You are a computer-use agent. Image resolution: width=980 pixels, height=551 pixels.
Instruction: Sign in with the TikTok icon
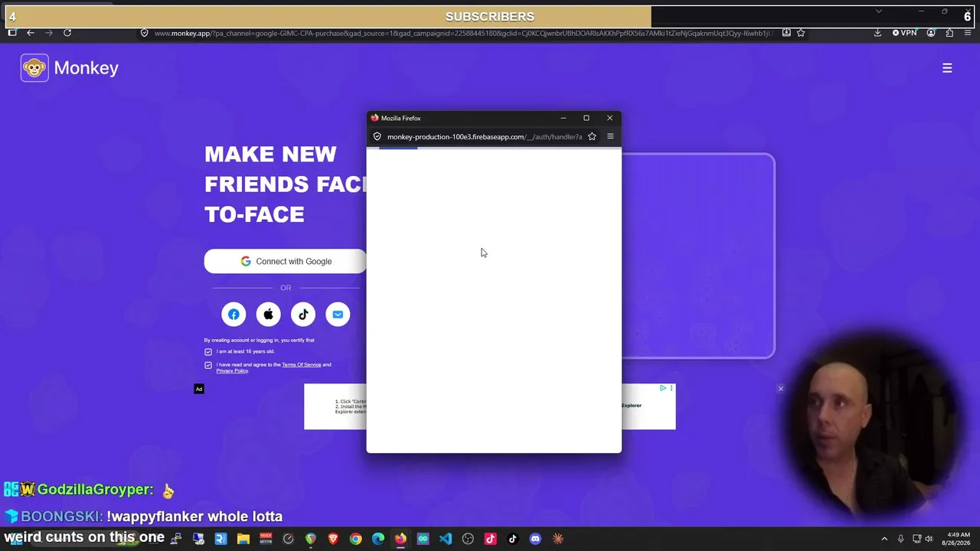[x=303, y=315]
